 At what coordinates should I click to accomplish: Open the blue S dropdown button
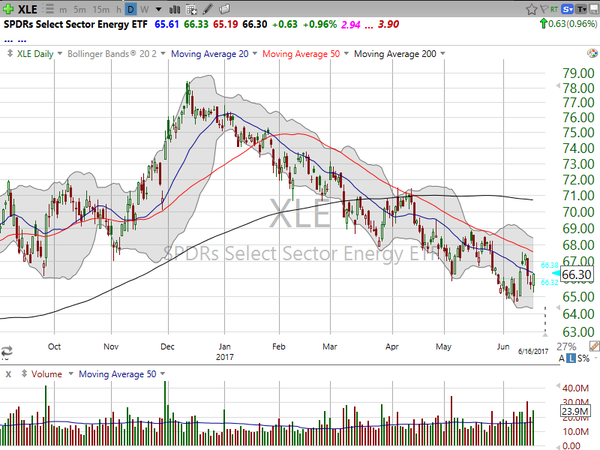pyautogui.click(x=567, y=9)
